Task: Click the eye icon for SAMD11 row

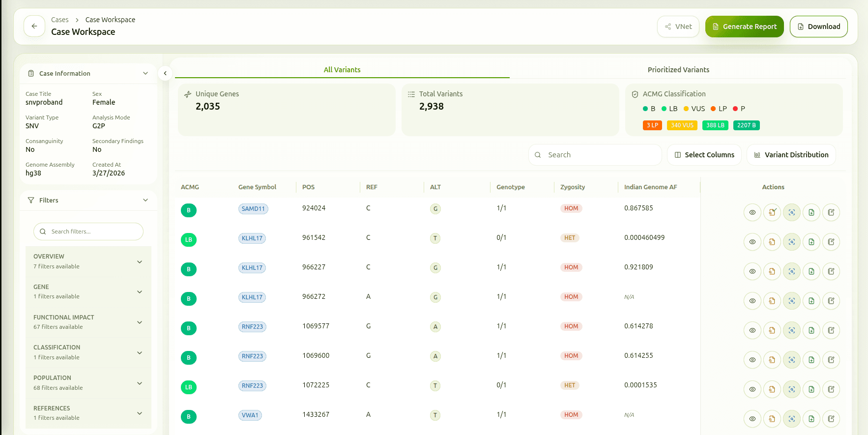Action: [x=752, y=212]
